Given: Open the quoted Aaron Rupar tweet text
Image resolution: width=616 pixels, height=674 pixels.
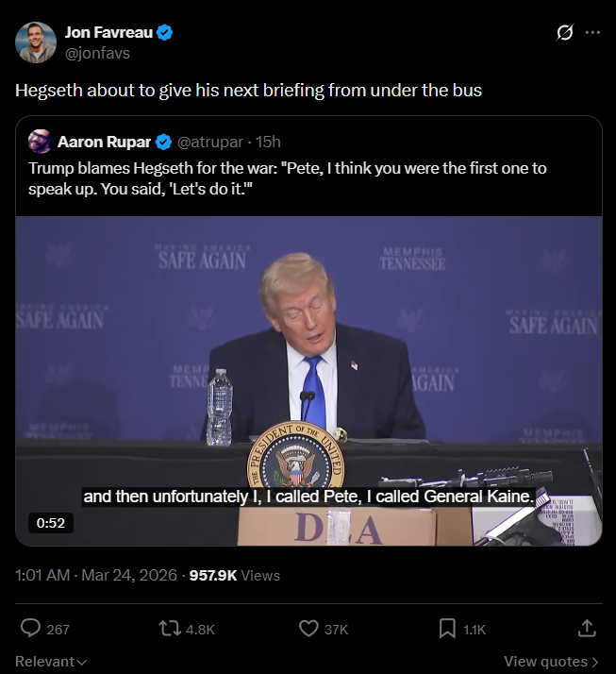Looking at the screenshot, I should [288, 177].
